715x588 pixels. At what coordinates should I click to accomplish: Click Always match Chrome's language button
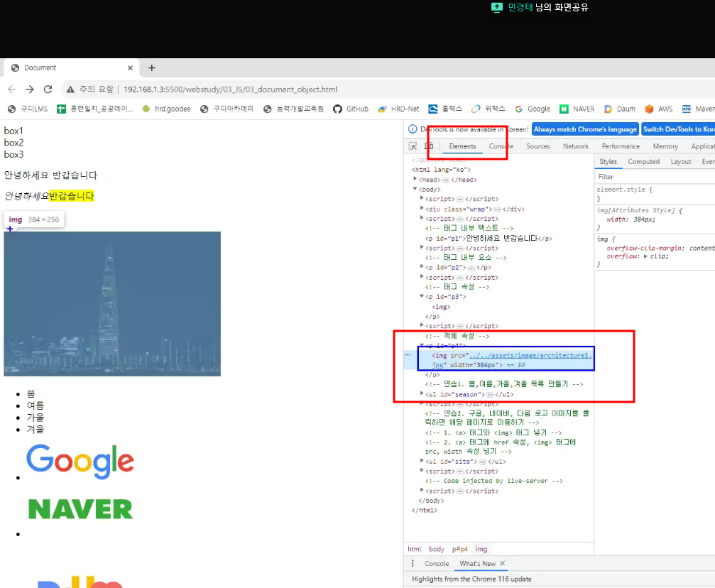585,129
